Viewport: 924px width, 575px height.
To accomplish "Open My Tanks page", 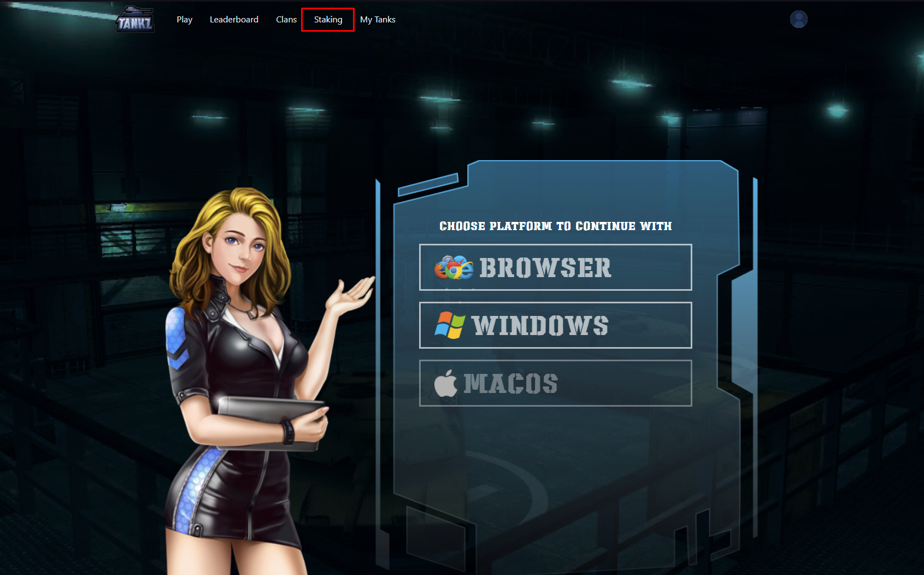I will click(378, 20).
